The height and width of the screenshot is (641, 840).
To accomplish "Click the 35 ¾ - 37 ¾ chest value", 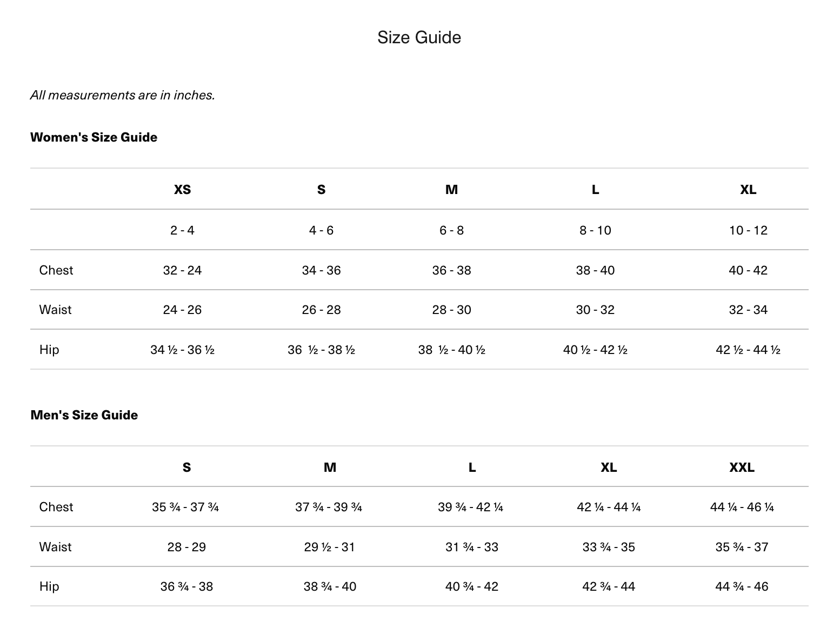I will [x=185, y=507].
